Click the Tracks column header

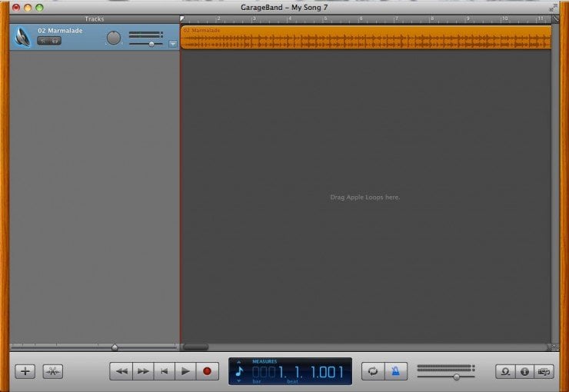click(95, 19)
